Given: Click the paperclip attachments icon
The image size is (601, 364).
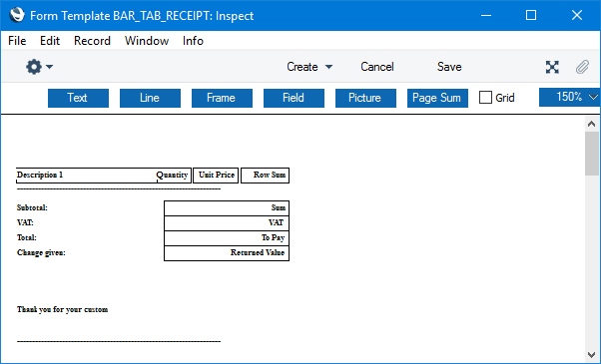Looking at the screenshot, I should (582, 67).
